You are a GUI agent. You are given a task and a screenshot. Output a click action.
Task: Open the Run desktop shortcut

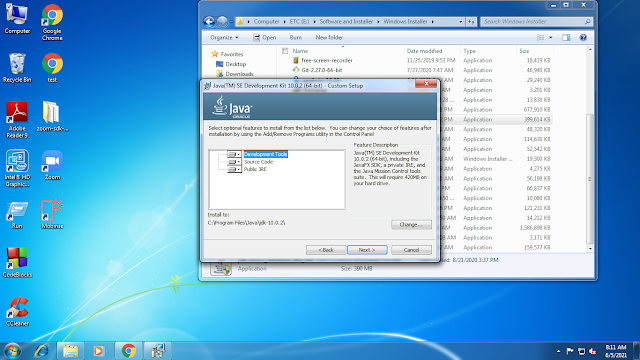[x=17, y=214]
